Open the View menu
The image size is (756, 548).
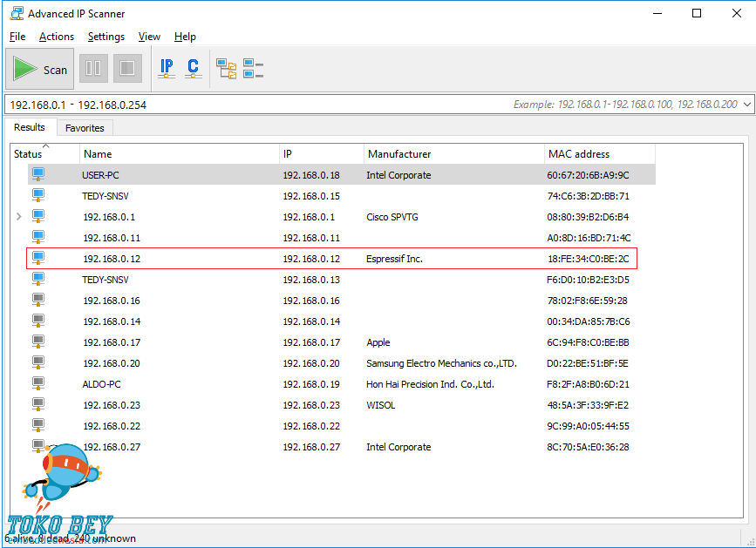149,37
